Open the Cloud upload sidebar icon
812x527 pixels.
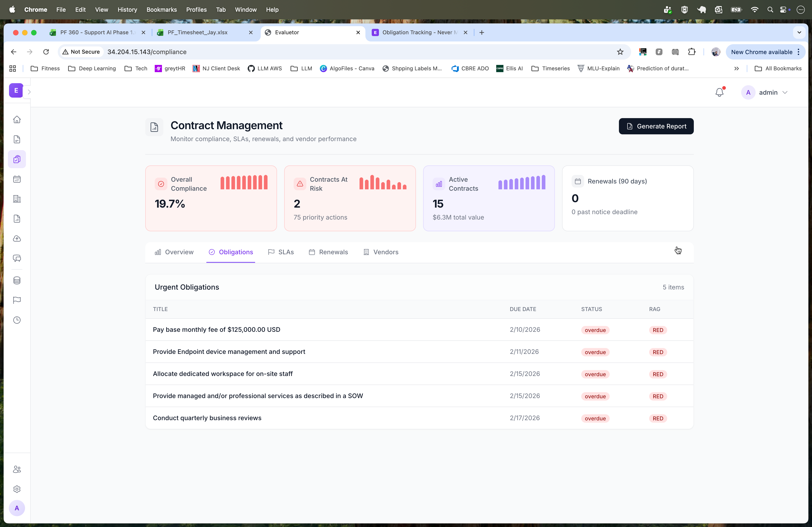(17, 239)
